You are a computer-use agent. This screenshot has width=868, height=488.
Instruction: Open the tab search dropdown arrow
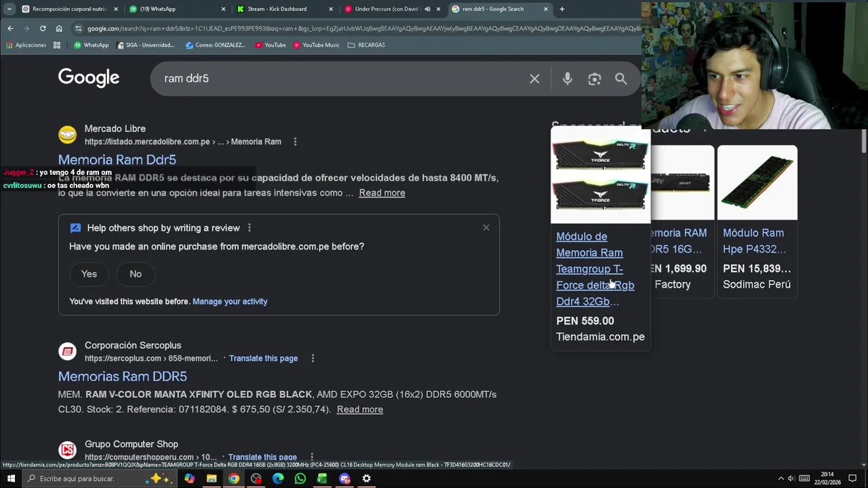tap(9, 9)
